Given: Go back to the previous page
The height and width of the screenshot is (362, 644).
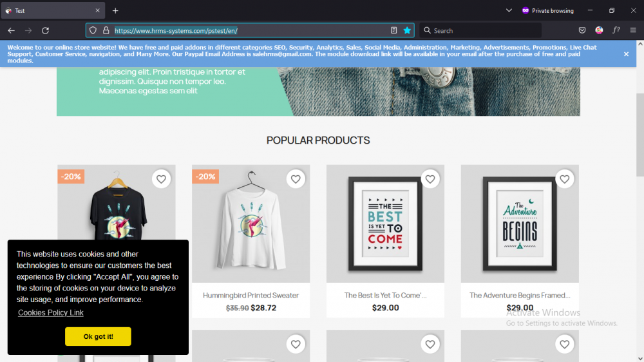Looking at the screenshot, I should pyautogui.click(x=11, y=30).
